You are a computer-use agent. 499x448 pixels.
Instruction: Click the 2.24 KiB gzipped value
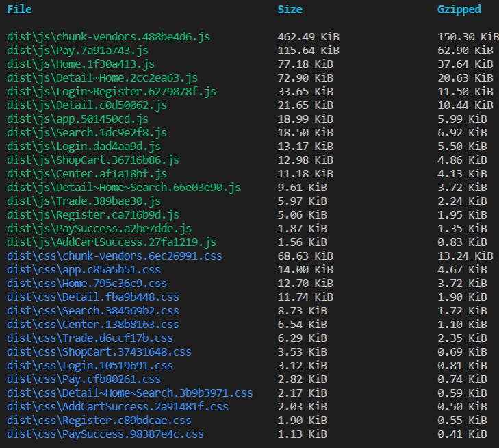(x=463, y=201)
